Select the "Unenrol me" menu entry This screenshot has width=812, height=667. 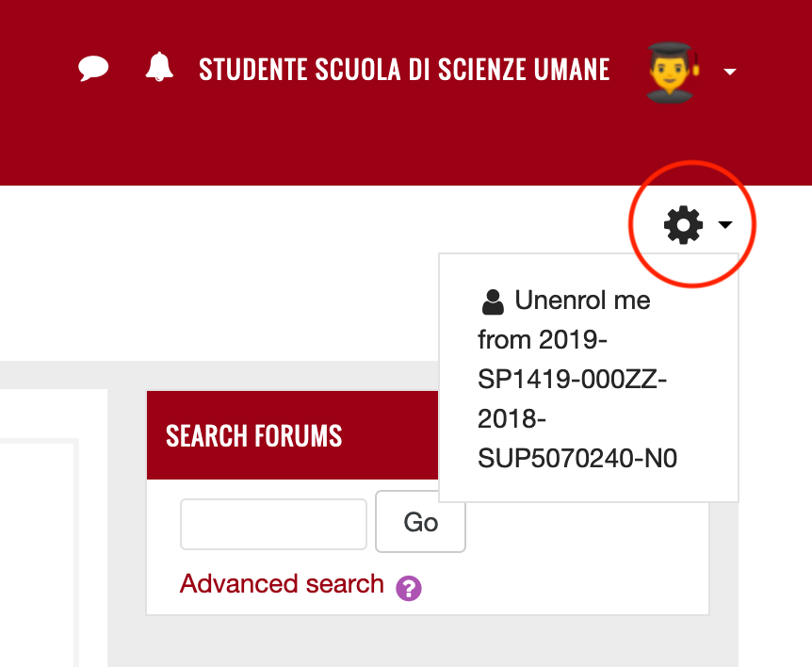pos(582,301)
